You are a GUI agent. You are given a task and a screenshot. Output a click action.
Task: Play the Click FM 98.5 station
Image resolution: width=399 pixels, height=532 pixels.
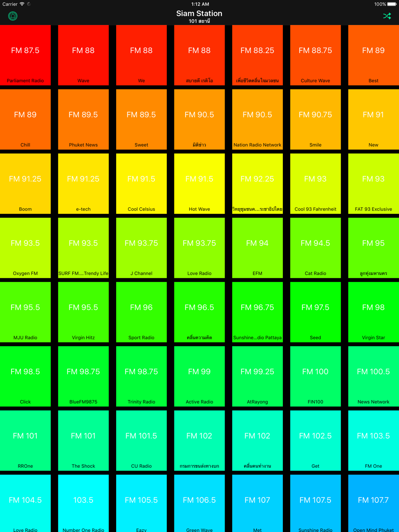(25, 376)
